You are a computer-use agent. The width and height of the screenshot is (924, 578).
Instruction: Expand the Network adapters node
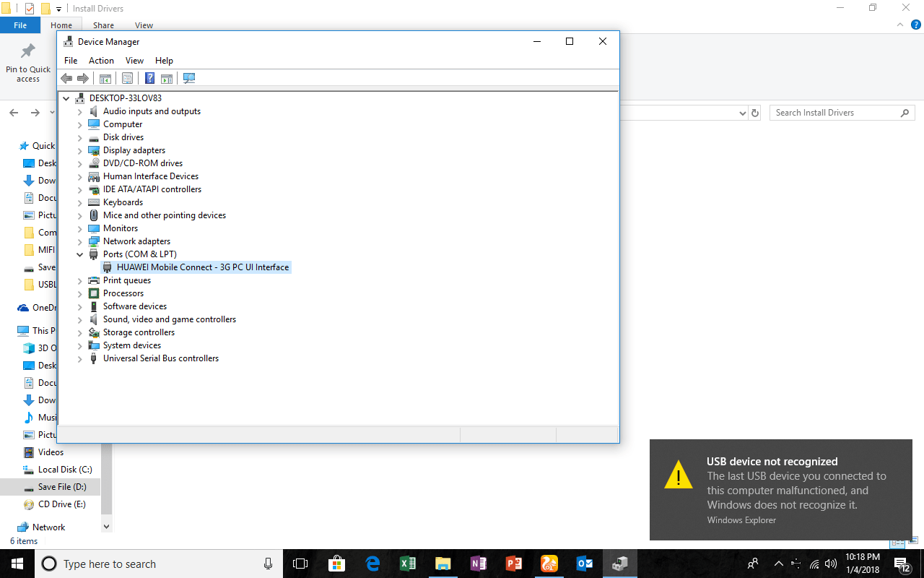pos(80,242)
